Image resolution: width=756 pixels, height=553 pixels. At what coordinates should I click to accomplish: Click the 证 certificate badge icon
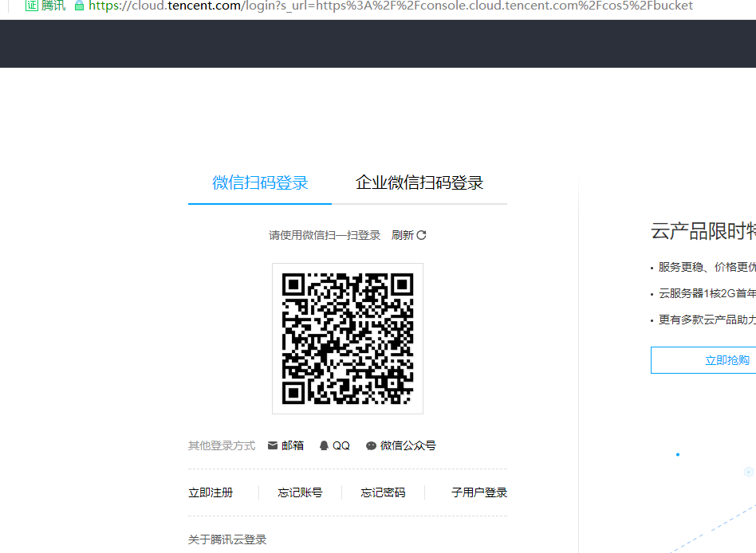31,6
